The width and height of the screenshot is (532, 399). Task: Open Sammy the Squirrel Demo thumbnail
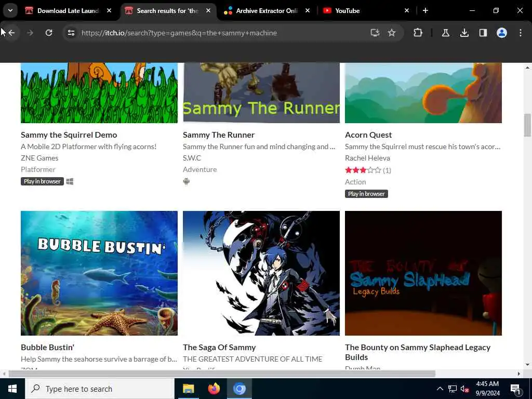[x=99, y=92]
